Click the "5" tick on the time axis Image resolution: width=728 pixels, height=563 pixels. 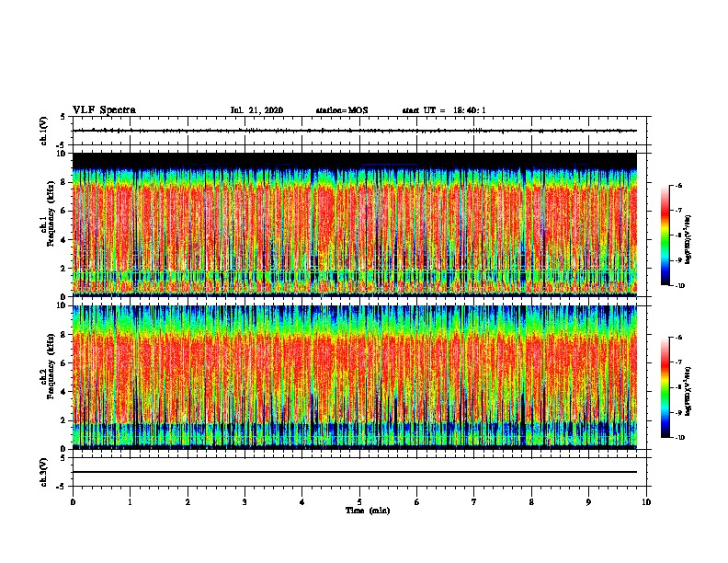pos(359,502)
